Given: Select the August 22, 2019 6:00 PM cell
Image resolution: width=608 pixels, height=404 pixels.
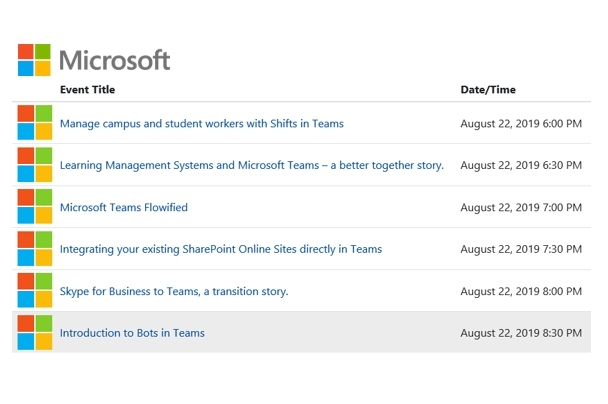Looking at the screenshot, I should (520, 124).
